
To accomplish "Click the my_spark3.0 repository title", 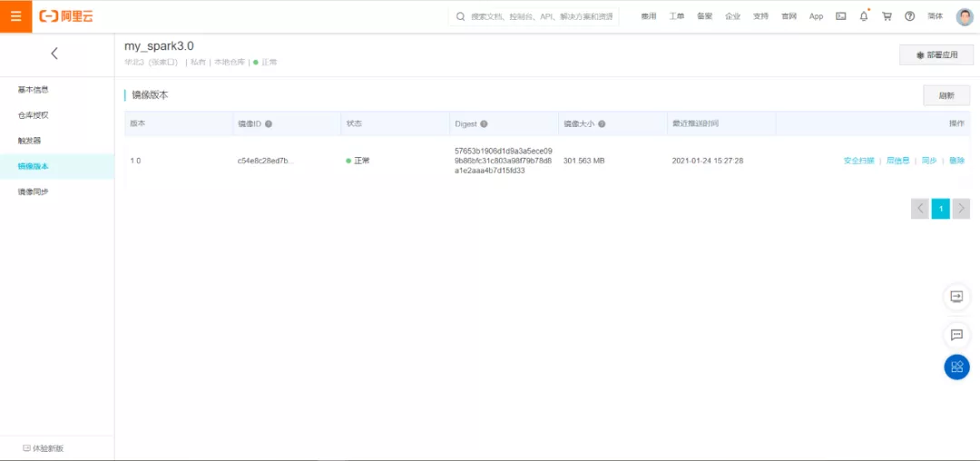I will pos(159,46).
